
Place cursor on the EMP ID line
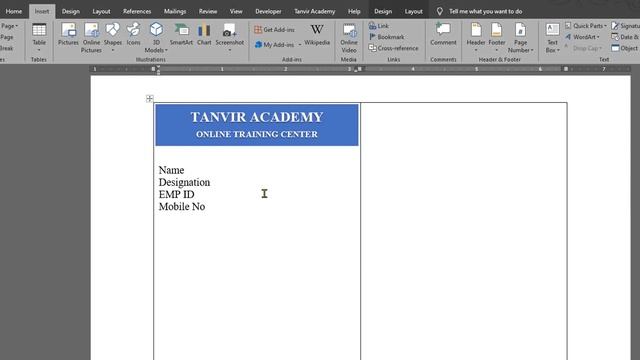point(177,194)
